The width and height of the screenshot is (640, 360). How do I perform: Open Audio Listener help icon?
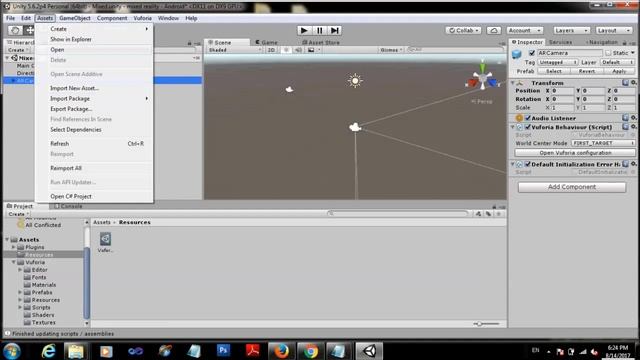pos(625,118)
